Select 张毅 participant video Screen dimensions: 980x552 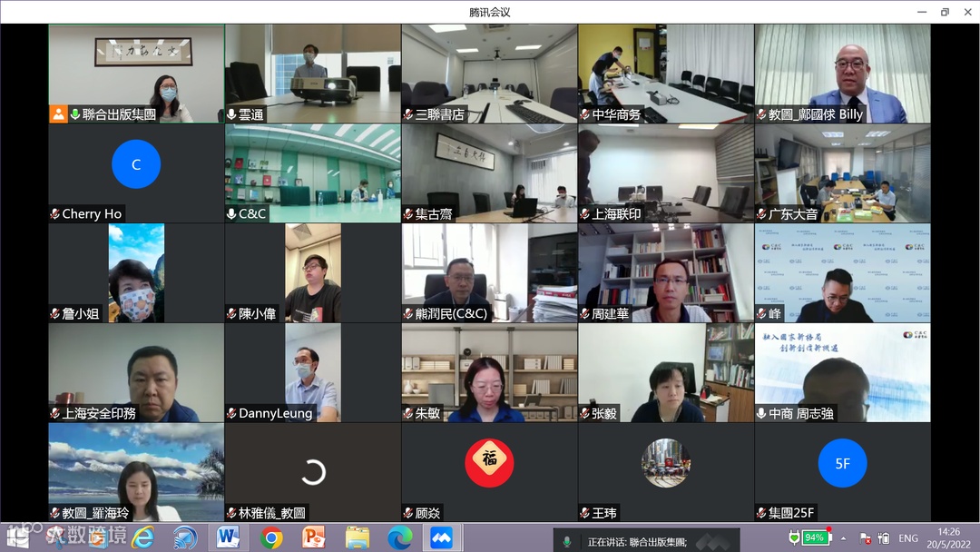(666, 372)
